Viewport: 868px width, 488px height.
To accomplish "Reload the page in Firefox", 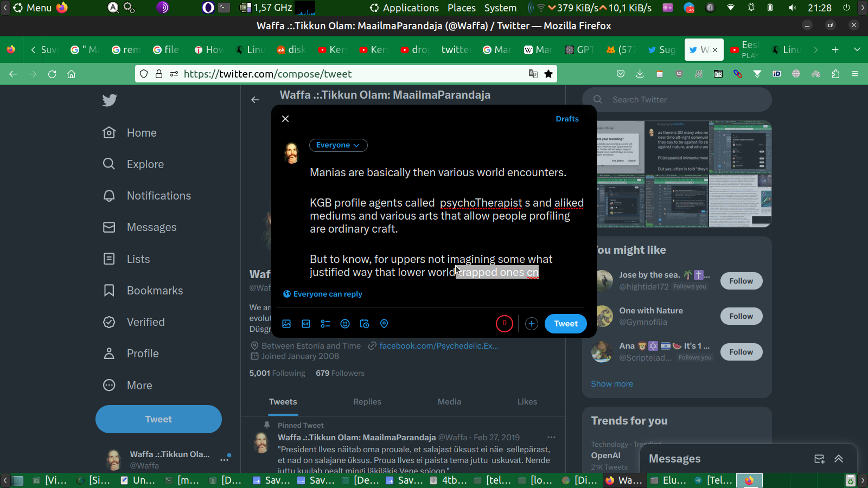I will (x=52, y=74).
